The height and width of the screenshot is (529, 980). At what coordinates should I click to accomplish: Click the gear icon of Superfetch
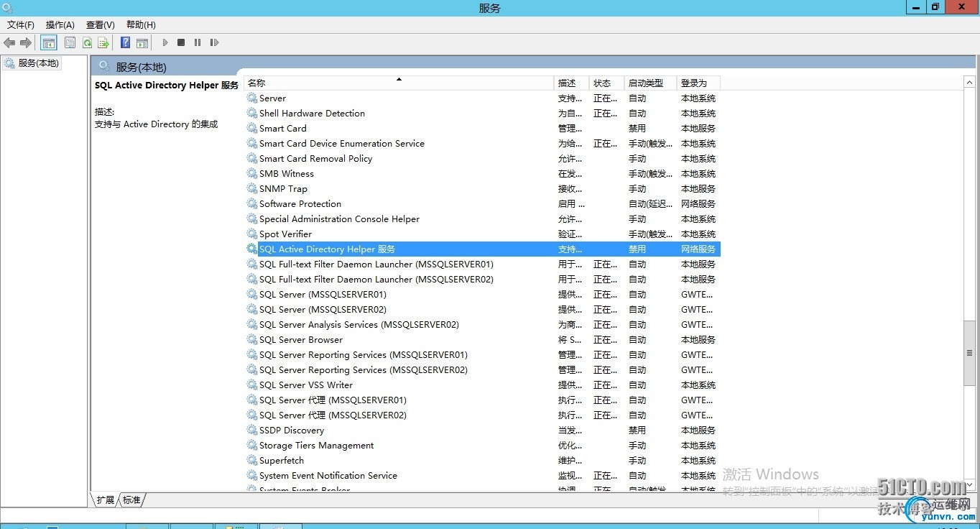pos(252,461)
